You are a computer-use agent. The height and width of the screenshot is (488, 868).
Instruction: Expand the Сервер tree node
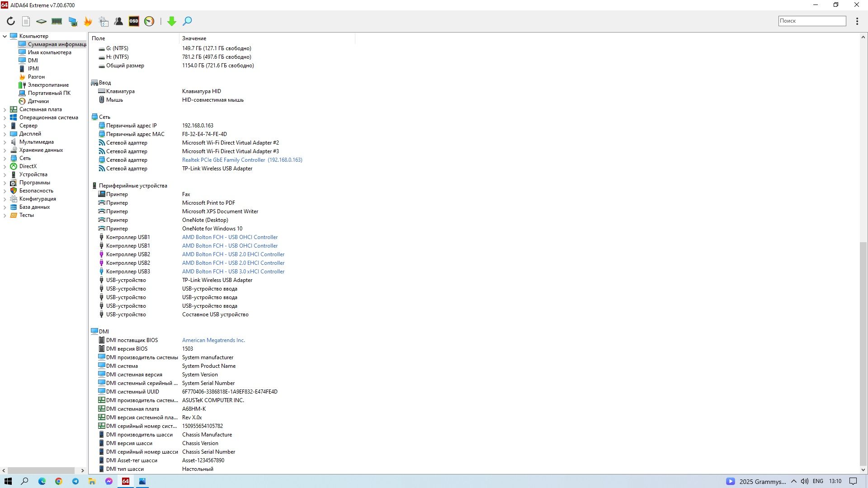click(x=5, y=126)
